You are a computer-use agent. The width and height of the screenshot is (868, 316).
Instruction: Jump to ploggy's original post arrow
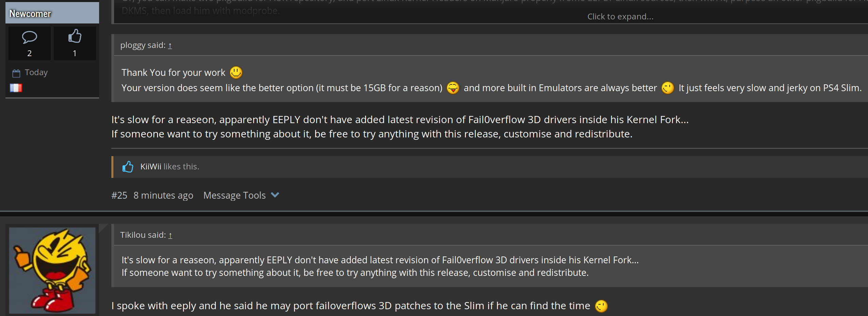(170, 45)
